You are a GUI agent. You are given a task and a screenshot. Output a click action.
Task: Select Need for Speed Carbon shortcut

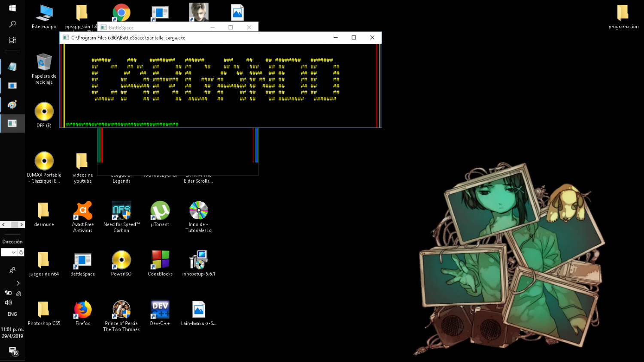tap(122, 217)
